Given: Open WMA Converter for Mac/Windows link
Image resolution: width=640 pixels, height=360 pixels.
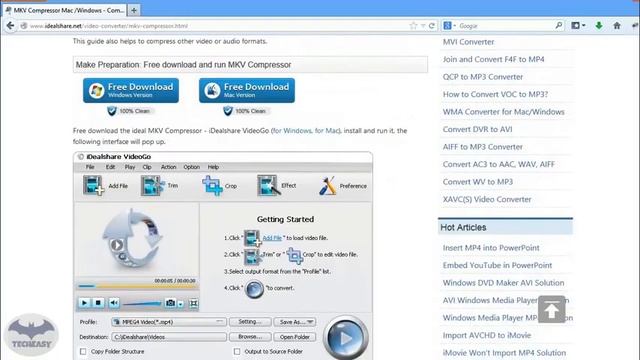Looking at the screenshot, I should click(x=504, y=112).
